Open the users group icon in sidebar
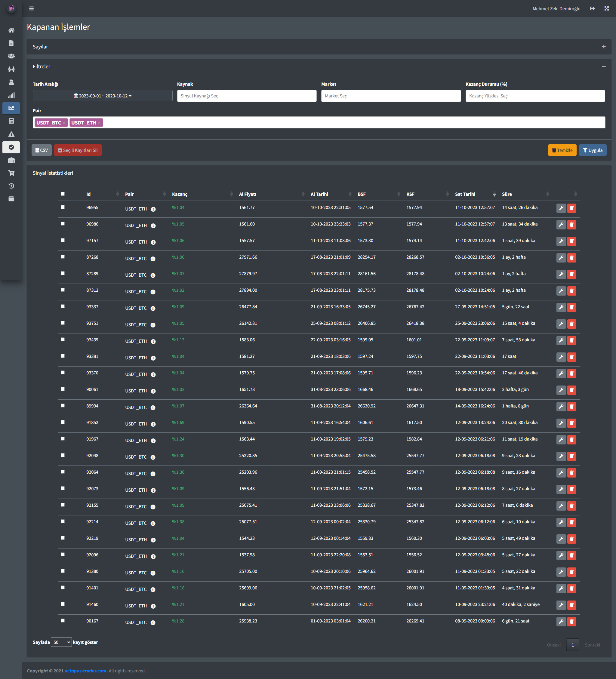 coord(11,56)
